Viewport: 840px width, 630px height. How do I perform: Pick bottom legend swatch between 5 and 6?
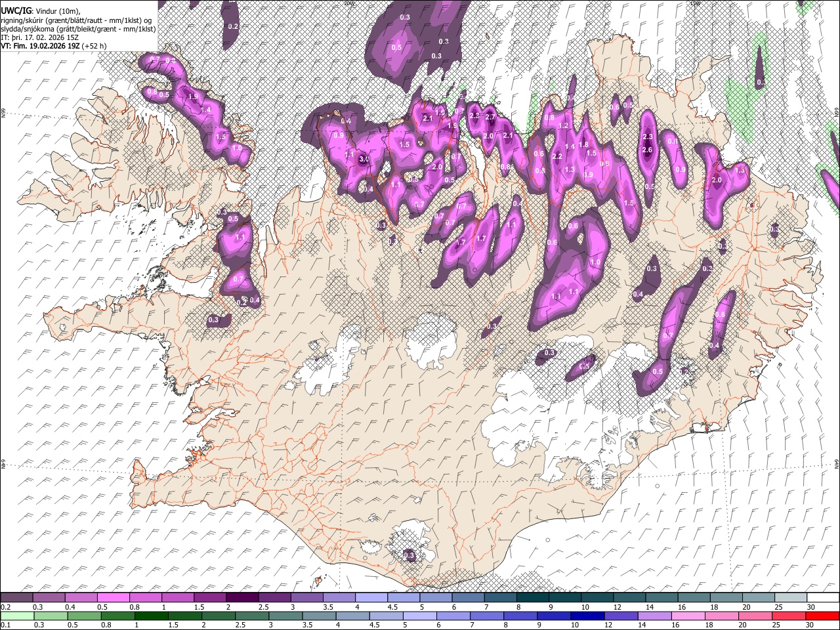419,616
